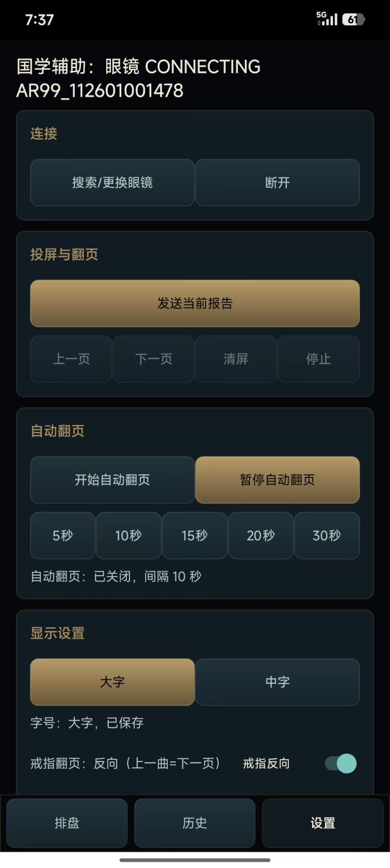
Task: Pause auto paging with 暂停自动翻页
Action: tap(277, 480)
